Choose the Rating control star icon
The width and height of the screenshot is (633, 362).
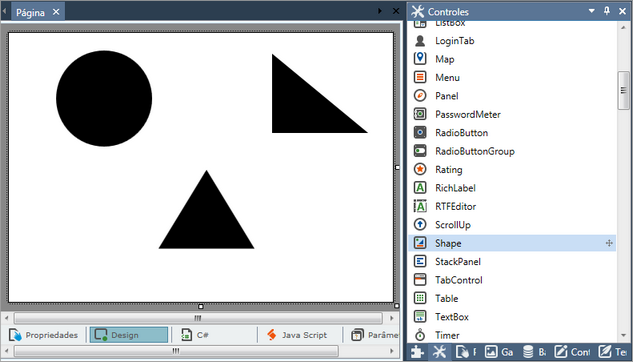click(x=420, y=169)
